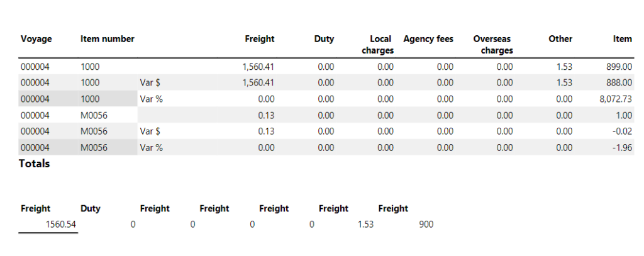
Task: Select Var % in item M0056 row
Action: tap(152, 148)
